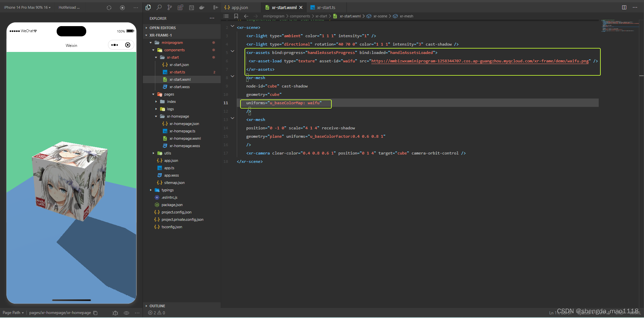Image resolution: width=644 pixels, height=318 pixels.
Task: Collapse the xr-homepage folder
Action: pos(156,116)
